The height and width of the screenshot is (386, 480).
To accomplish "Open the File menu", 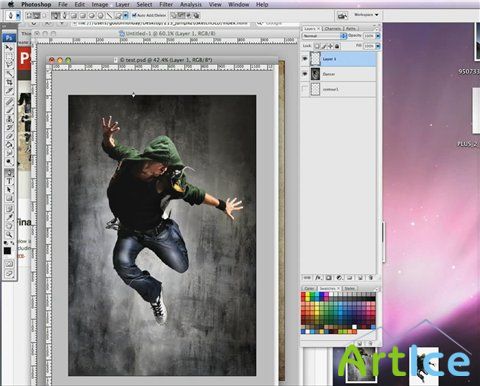I will tap(63, 4).
